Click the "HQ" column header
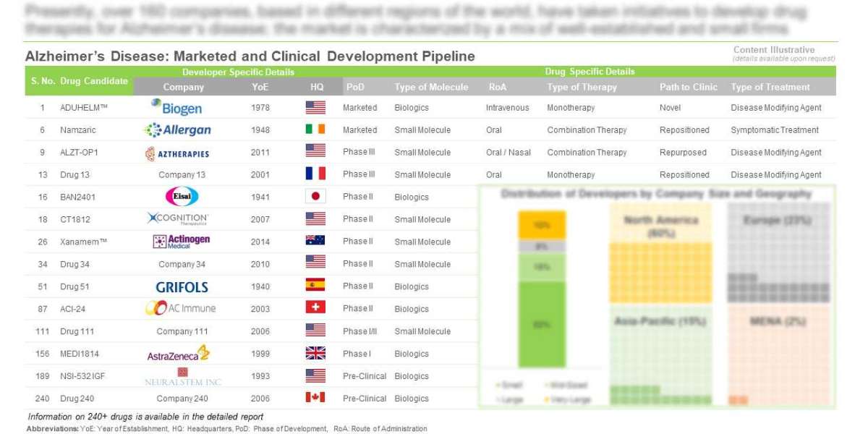The image size is (868, 434). (316, 87)
